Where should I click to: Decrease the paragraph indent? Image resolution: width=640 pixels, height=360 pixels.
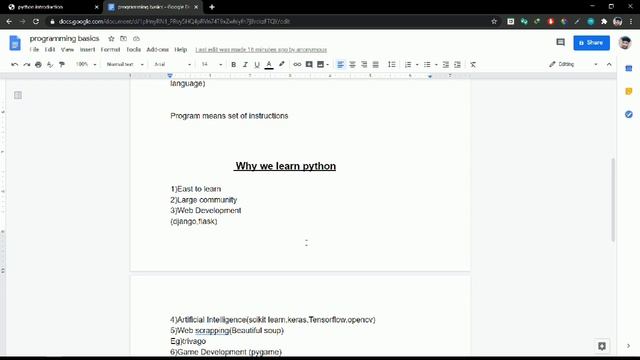446,64
